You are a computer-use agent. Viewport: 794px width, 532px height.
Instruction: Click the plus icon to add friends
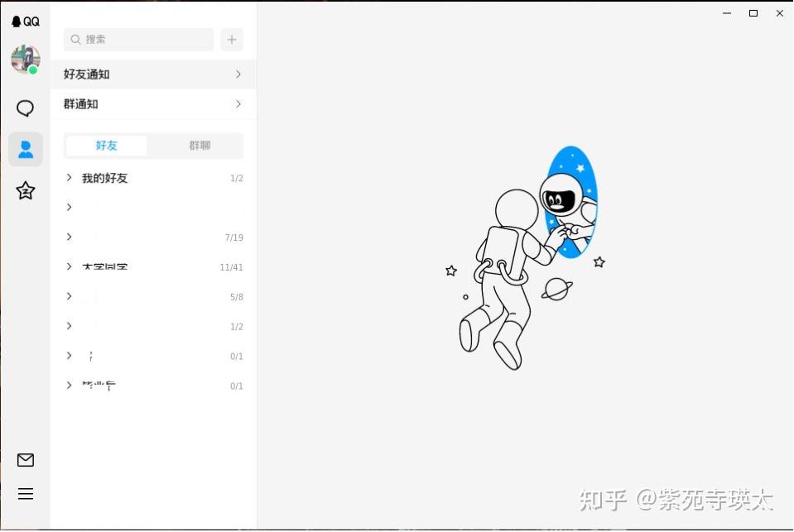(232, 39)
